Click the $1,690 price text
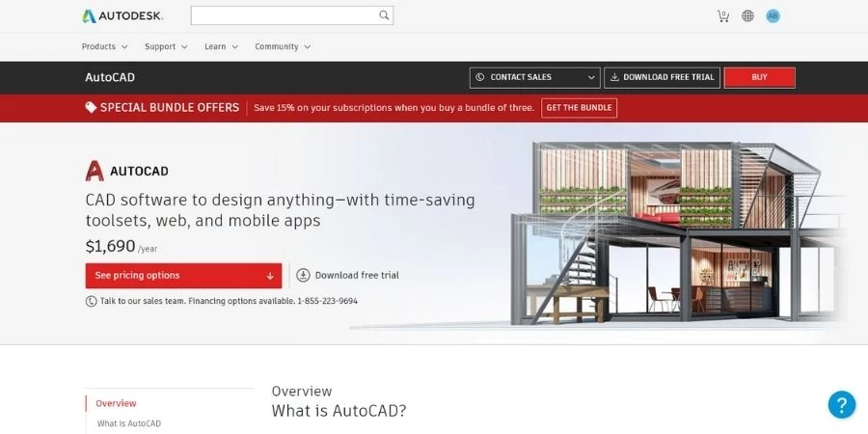Screen dimensions: 868x434 [110, 246]
